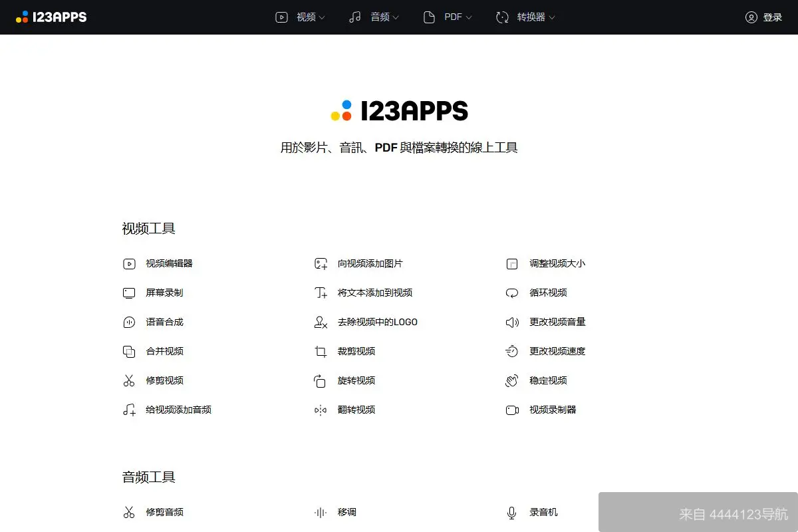Select the 合并视频 merge videos tool
Screen dimensions: 798x532
tap(164, 351)
